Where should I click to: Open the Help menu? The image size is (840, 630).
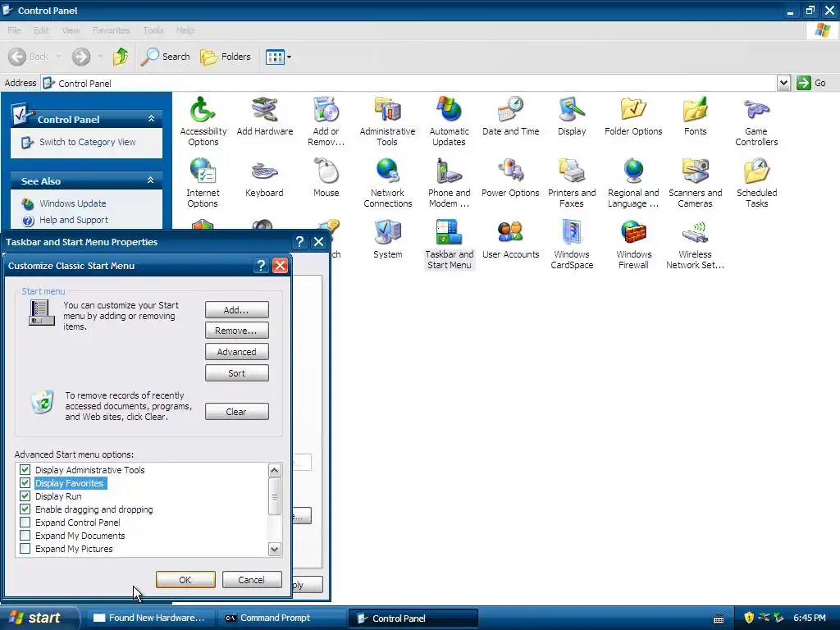[x=185, y=30]
